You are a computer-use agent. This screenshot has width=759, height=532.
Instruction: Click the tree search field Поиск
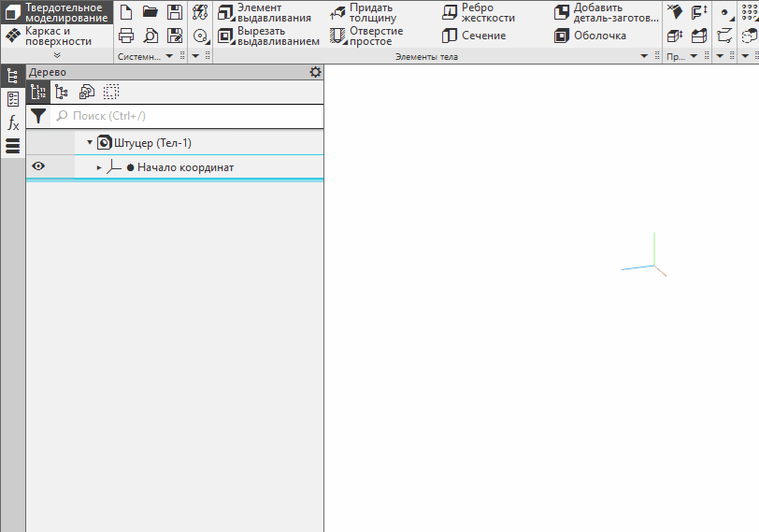[x=187, y=117]
